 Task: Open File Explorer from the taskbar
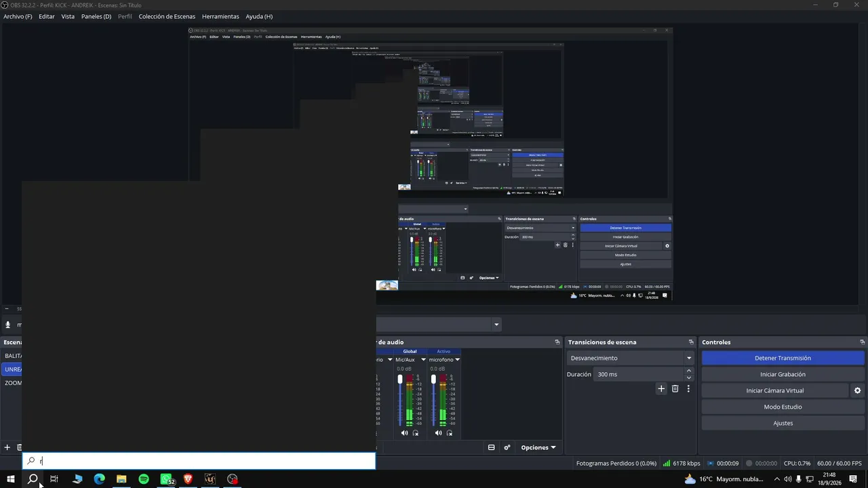pos(121,479)
